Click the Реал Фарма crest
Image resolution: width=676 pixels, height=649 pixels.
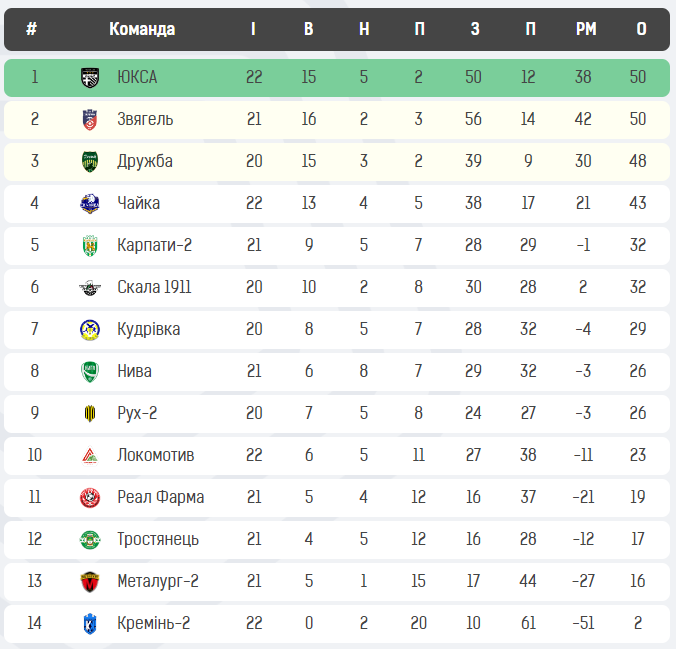tap(90, 497)
